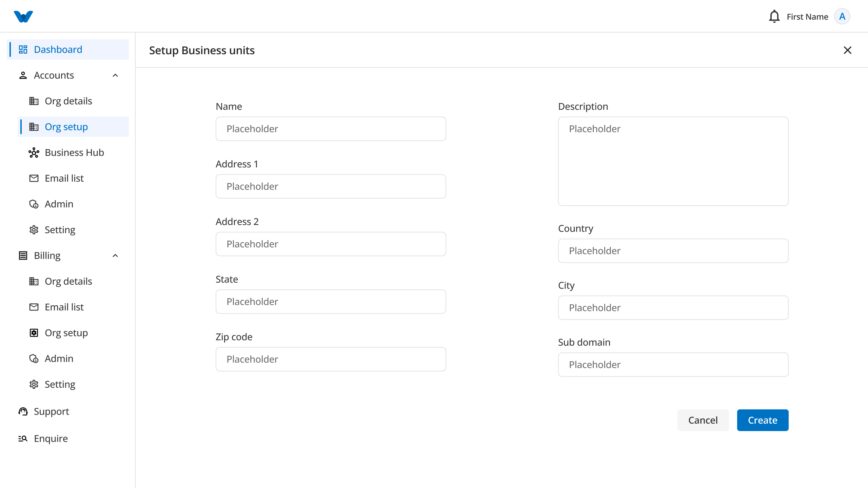This screenshot has width=868, height=488.
Task: Click the Dashboard grid icon
Action: pos(23,49)
